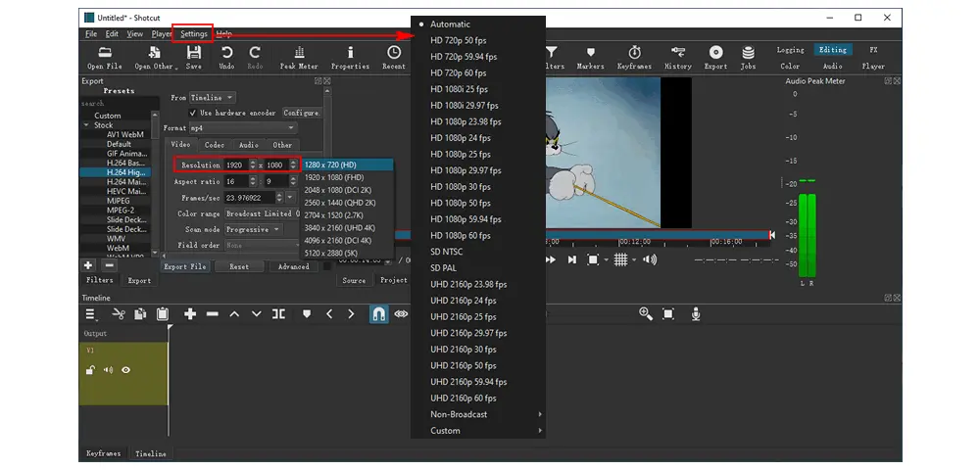Open the File menu
Viewport: 980px width, 470px height.
tap(91, 34)
